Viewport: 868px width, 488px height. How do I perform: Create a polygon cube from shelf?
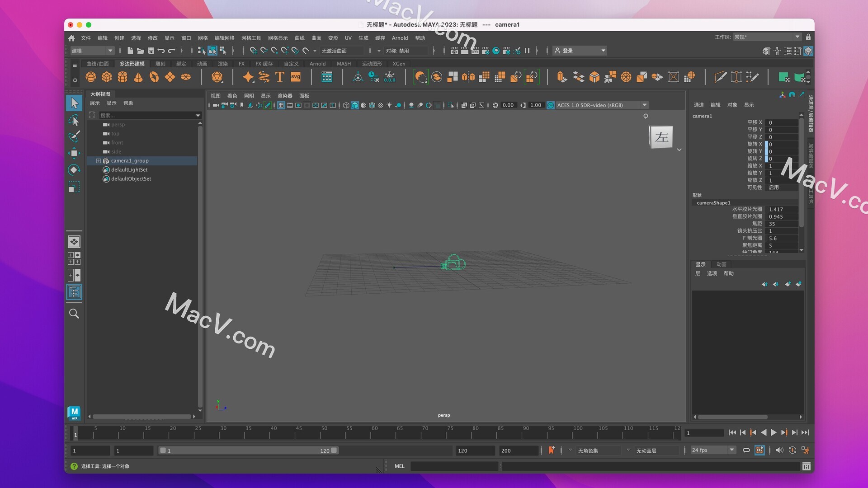coord(107,77)
